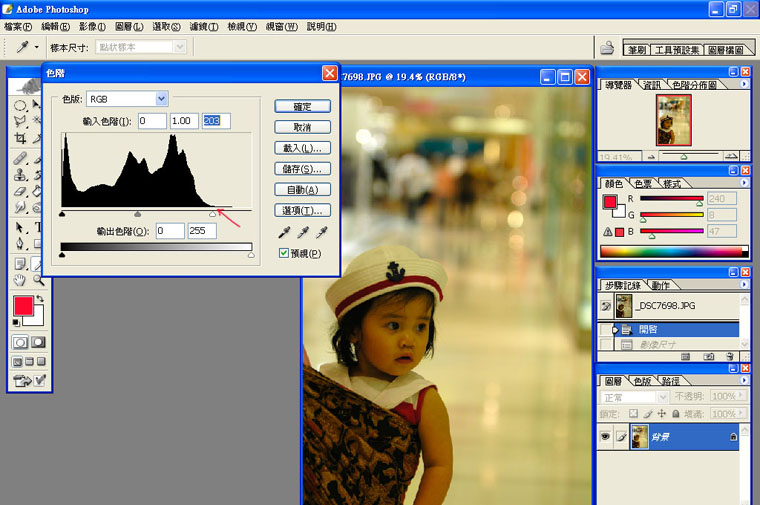The image size is (760, 505).
Task: Click the 確定 button in Levels
Action: pyautogui.click(x=302, y=106)
